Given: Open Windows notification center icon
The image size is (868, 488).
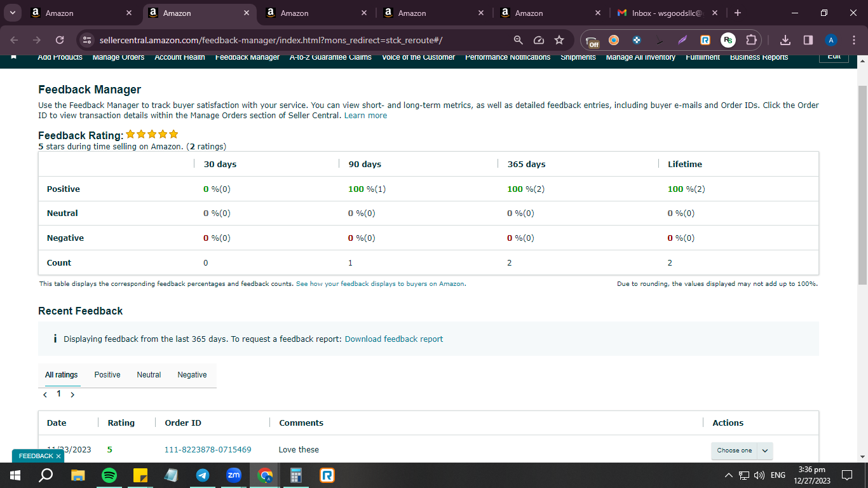Looking at the screenshot, I should pyautogui.click(x=847, y=475).
